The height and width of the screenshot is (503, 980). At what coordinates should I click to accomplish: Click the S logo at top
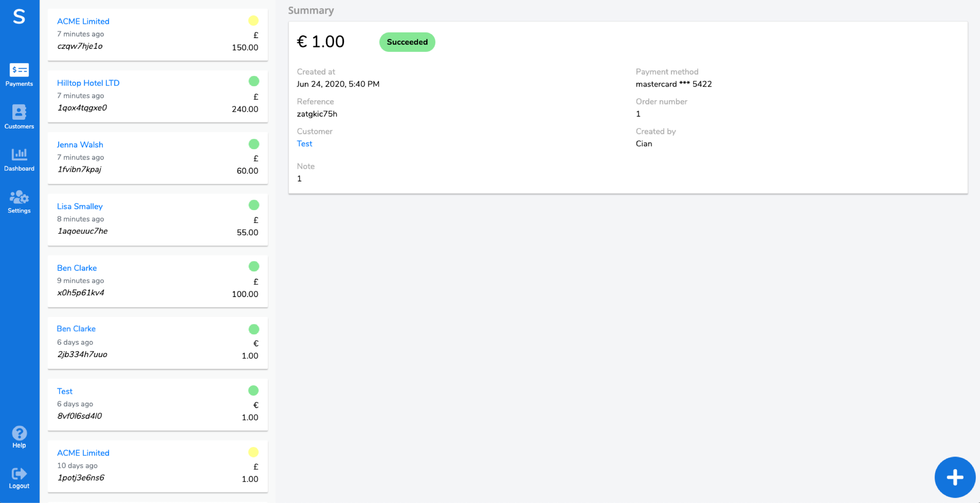(19, 17)
